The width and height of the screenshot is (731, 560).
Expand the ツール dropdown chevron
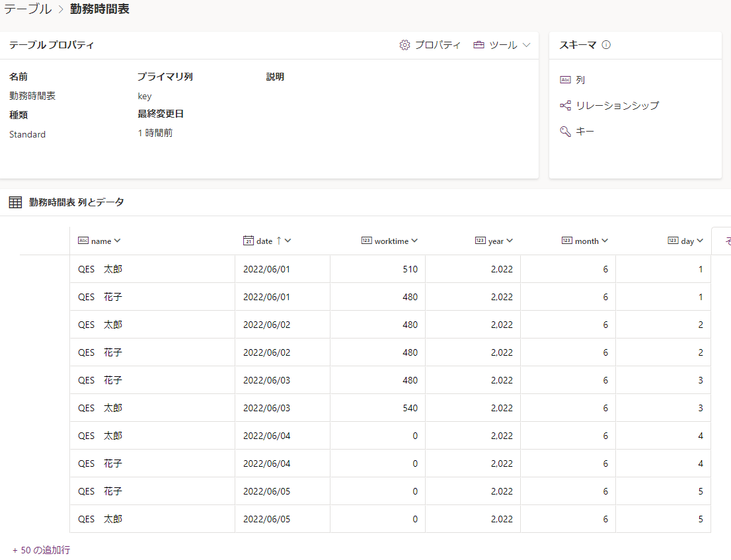pos(527,45)
